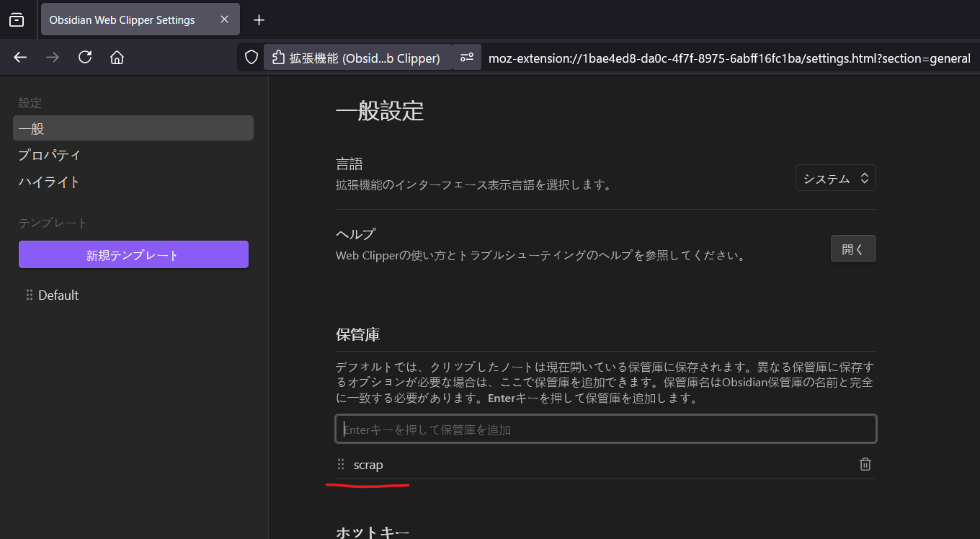The width and height of the screenshot is (980, 539).
Task: Click the ヘルプ setting label
Action: click(356, 234)
